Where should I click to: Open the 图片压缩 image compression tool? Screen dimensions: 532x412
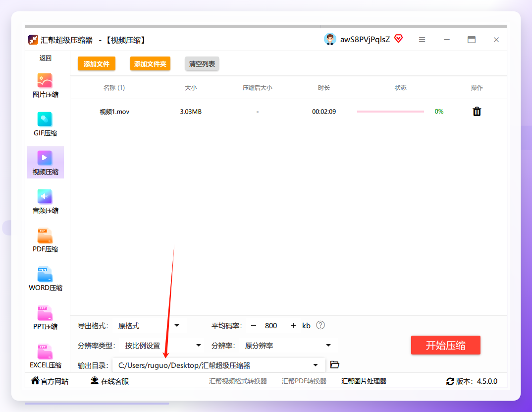coord(45,86)
